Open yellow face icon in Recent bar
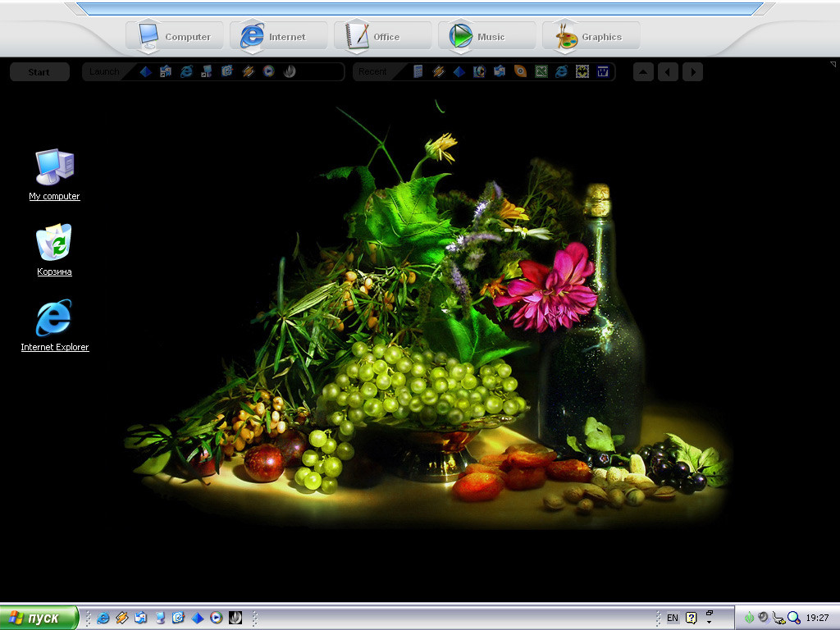This screenshot has height=630, width=840. coord(582,71)
